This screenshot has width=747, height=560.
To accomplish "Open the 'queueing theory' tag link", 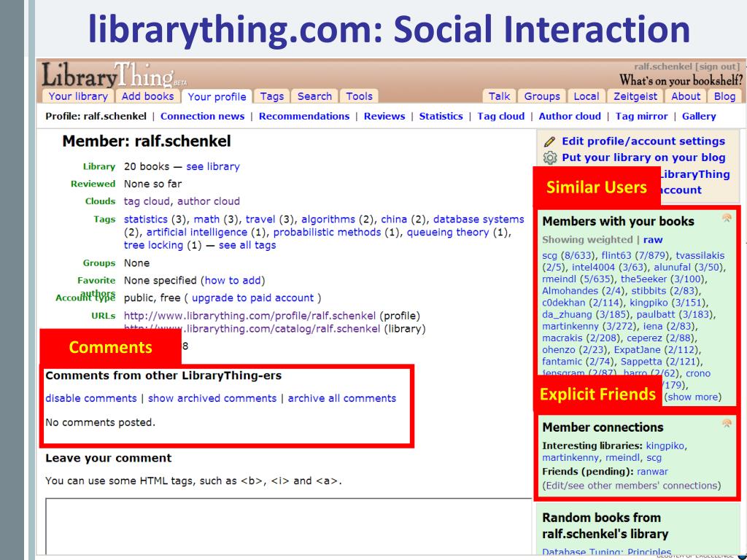I will (x=448, y=233).
